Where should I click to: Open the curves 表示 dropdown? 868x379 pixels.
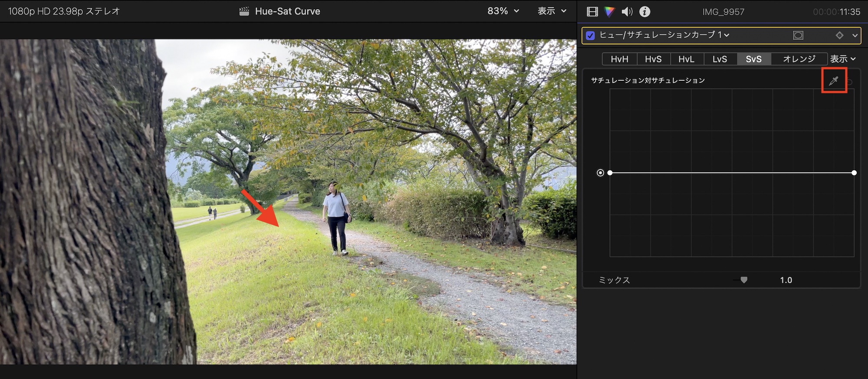(x=843, y=59)
